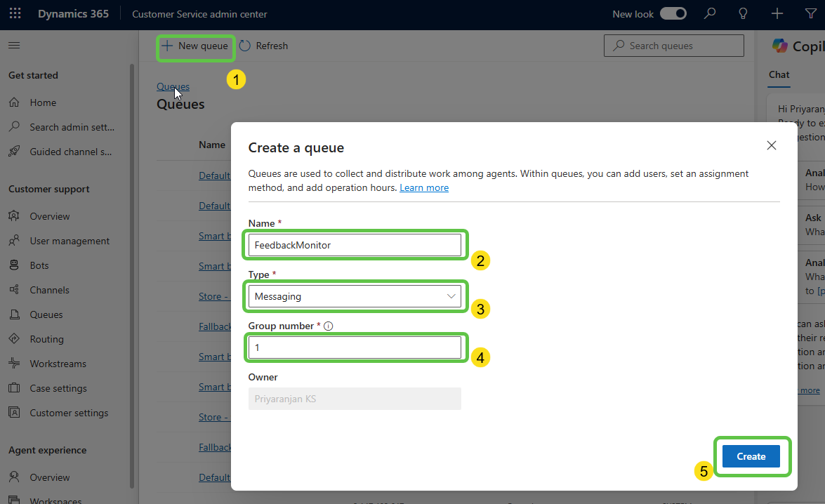
Task: Click the Group number info icon
Action: 328,326
